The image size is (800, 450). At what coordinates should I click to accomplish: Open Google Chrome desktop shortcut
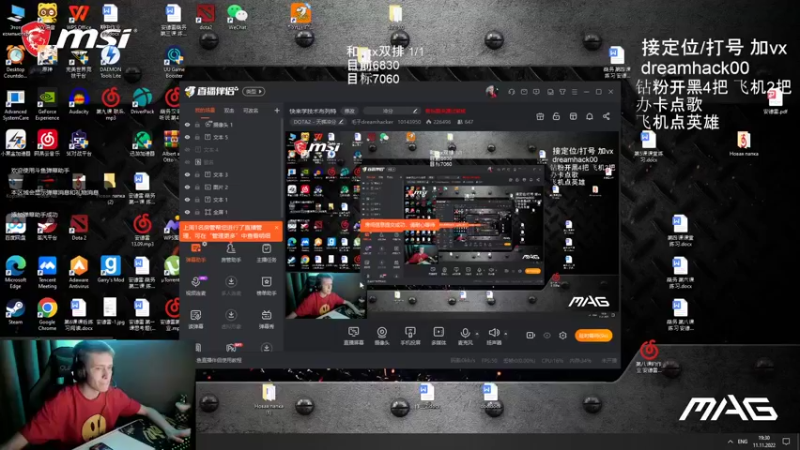tap(47, 314)
